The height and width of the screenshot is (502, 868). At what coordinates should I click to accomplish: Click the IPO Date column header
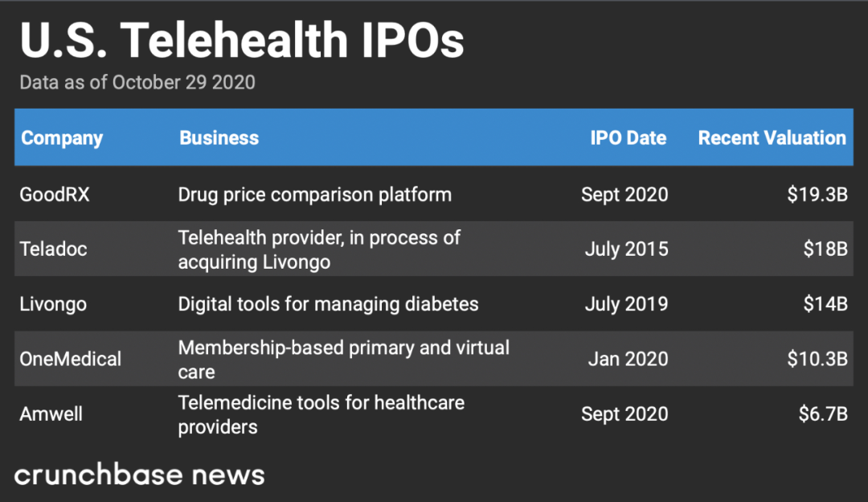pyautogui.click(x=628, y=138)
